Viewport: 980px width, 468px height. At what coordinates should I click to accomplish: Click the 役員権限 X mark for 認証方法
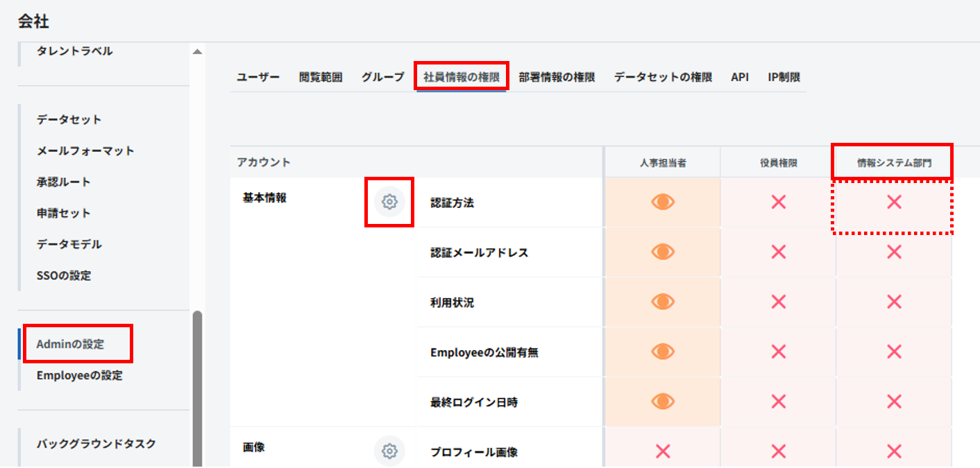[x=778, y=202]
